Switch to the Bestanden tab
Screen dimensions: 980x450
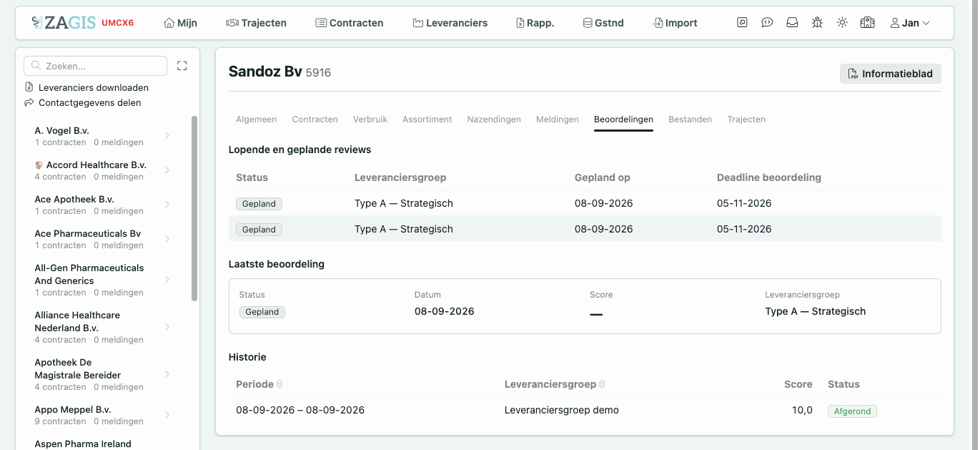(690, 119)
